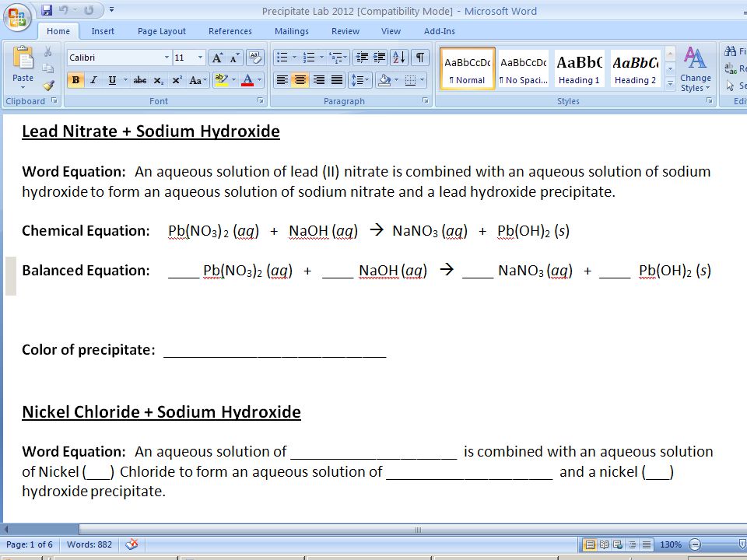This screenshot has height=560, width=747.
Task: Toggle strikethrough formatting
Action: 139,80
